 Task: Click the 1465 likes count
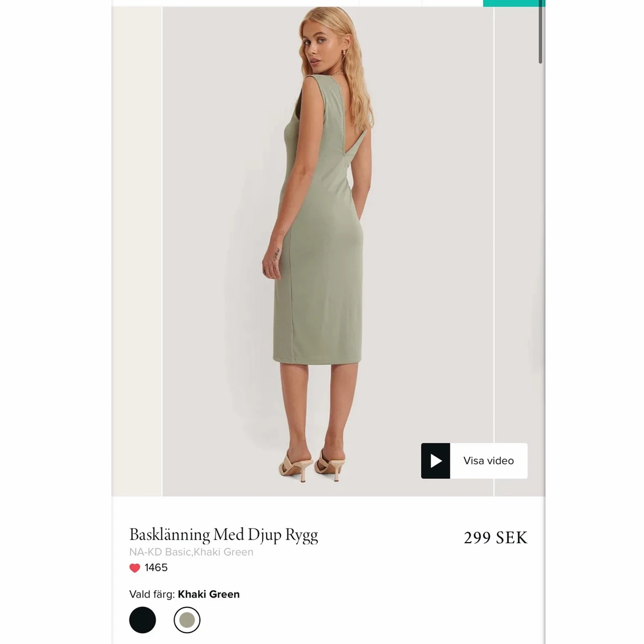(156, 568)
